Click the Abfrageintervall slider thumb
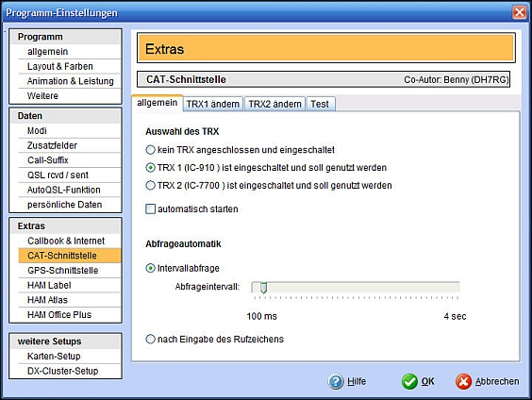 click(x=263, y=288)
